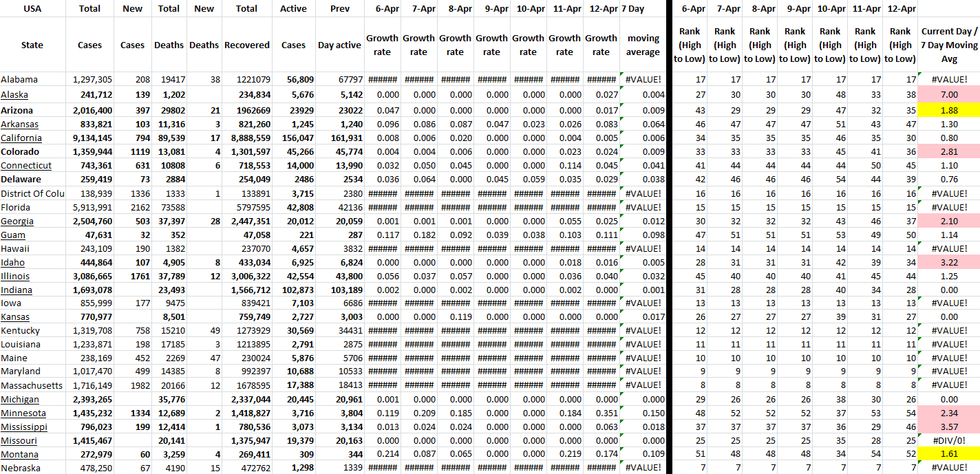Select the yellow highlighted 1.61 cell
The height and width of the screenshot is (474, 980).
pos(949,455)
